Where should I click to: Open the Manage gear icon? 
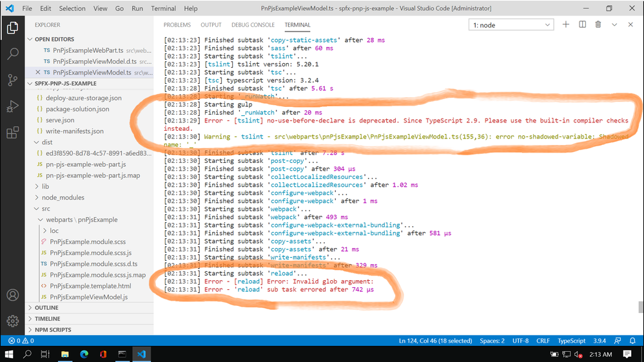[x=12, y=321]
